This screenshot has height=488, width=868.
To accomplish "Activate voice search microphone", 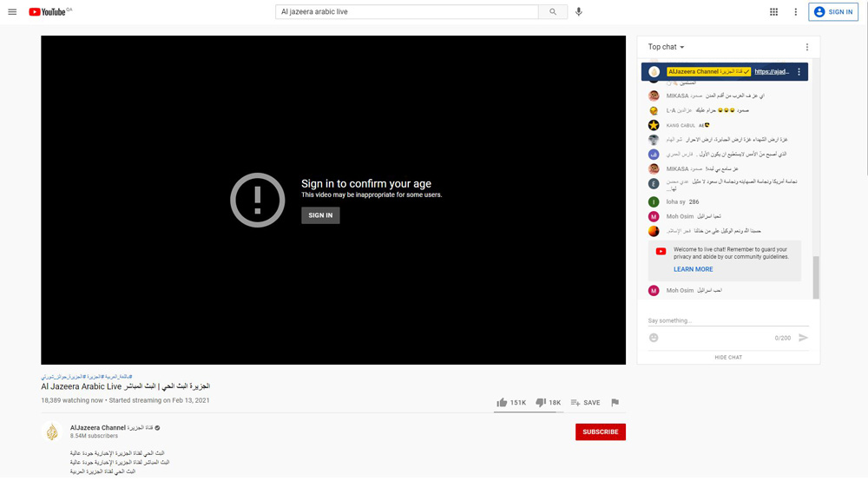I will 579,12.
